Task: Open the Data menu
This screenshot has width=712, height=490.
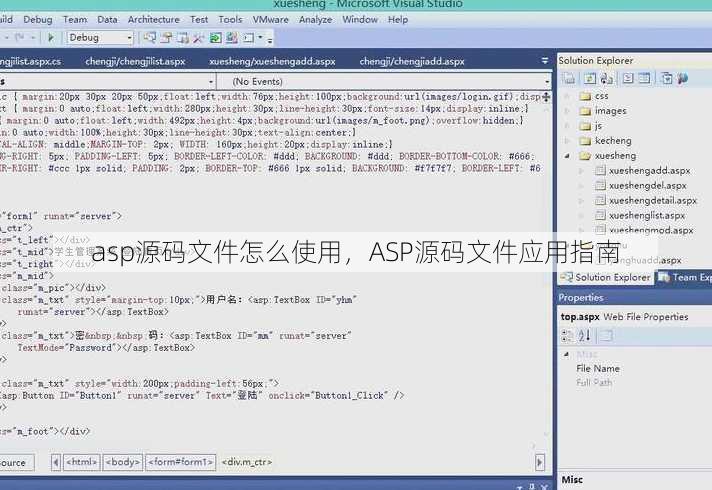Action: (107, 20)
